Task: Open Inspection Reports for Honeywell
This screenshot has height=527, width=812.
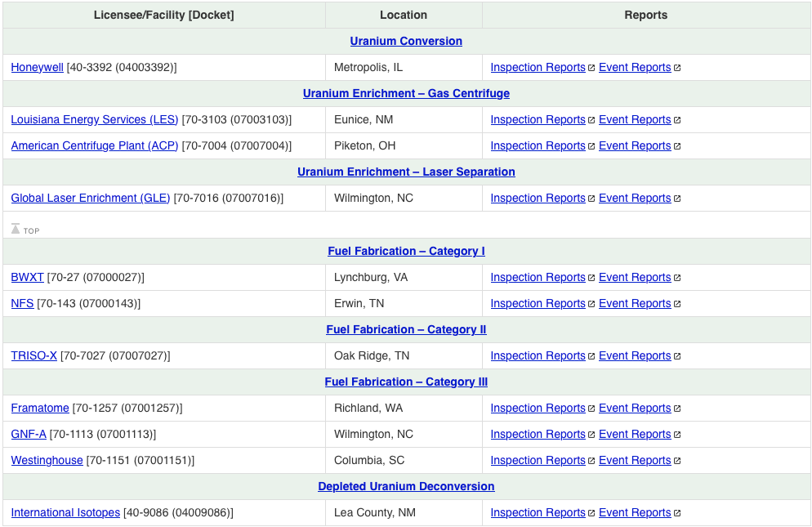Action: [x=538, y=67]
